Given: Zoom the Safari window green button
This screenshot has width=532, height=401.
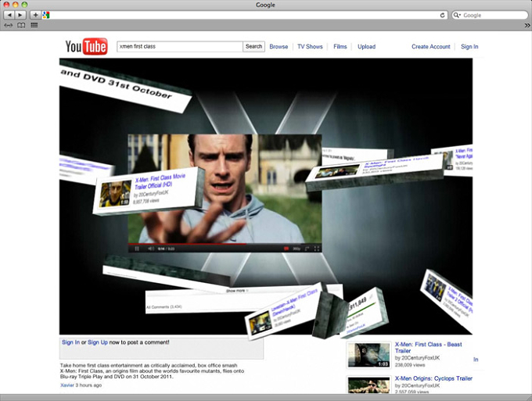Looking at the screenshot, I should tap(24, 5).
